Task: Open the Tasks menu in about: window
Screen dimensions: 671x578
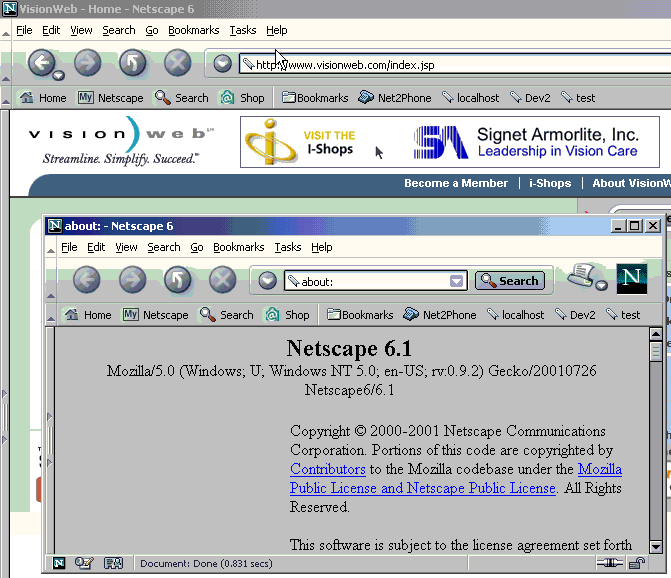Action: (287, 247)
